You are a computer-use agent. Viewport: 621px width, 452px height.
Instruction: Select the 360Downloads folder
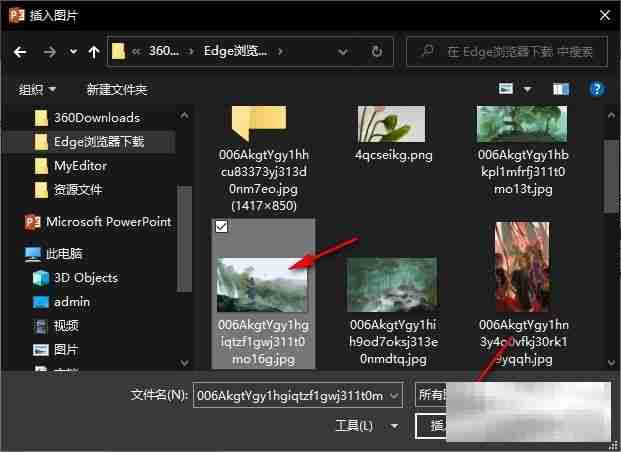coord(96,118)
